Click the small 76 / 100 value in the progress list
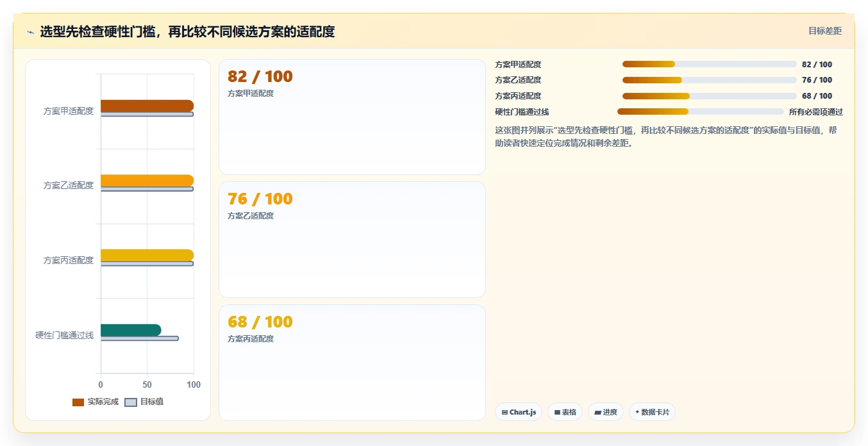The height and width of the screenshot is (446, 868). (x=817, y=80)
